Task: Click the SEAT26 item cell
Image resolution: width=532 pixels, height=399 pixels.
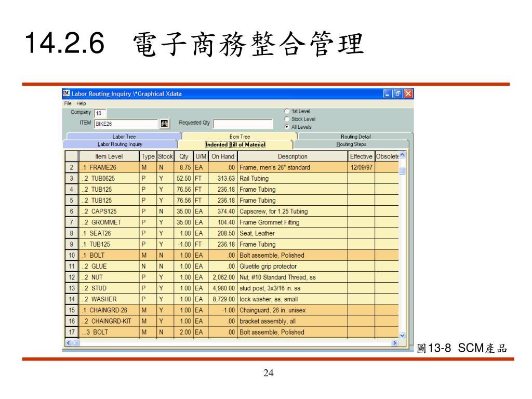Action: click(109, 233)
